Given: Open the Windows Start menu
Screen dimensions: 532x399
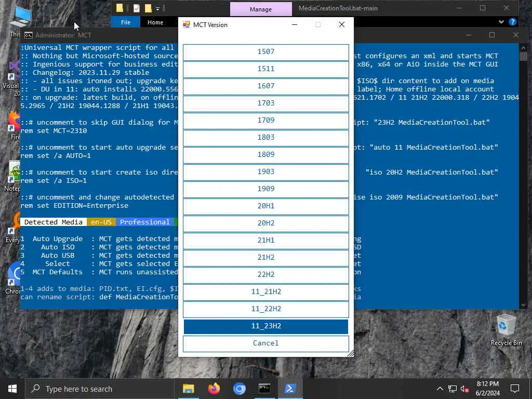Looking at the screenshot, I should [12, 389].
